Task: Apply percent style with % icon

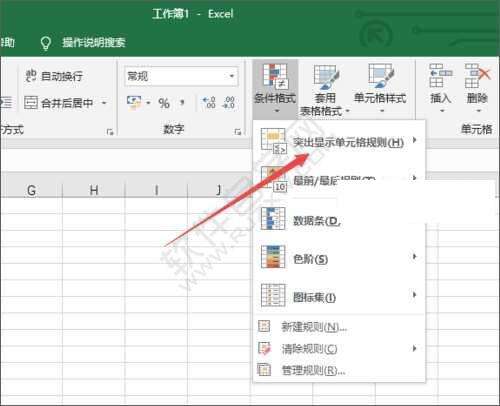Action: [164, 103]
